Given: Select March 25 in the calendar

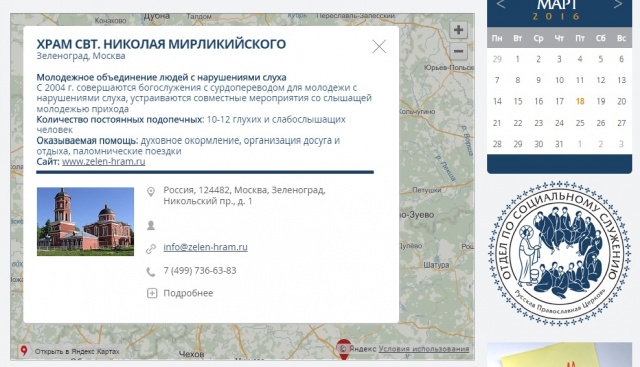Looking at the screenshot, I should coord(580,123).
